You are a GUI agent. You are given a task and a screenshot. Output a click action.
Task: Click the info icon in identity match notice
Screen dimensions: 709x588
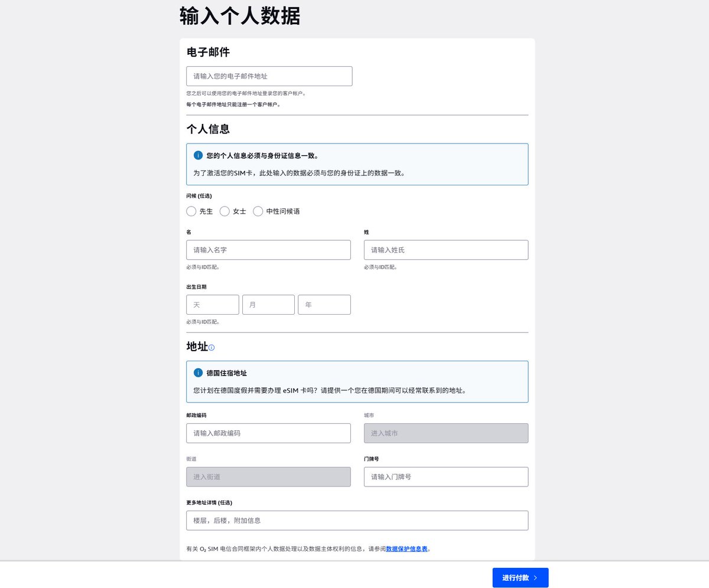coord(198,156)
